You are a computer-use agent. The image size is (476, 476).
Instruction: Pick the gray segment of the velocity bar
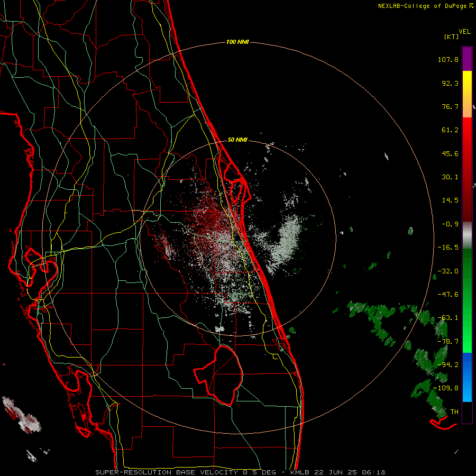pyautogui.click(x=467, y=235)
